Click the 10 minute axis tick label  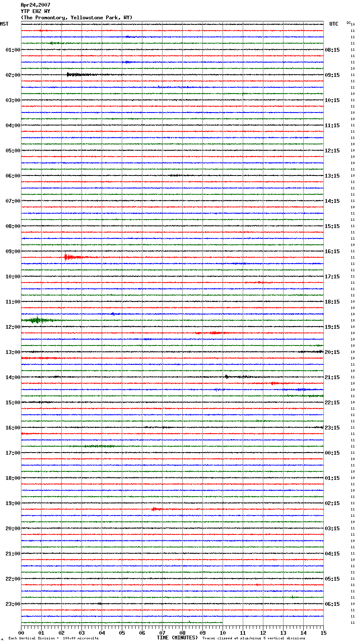tap(223, 633)
